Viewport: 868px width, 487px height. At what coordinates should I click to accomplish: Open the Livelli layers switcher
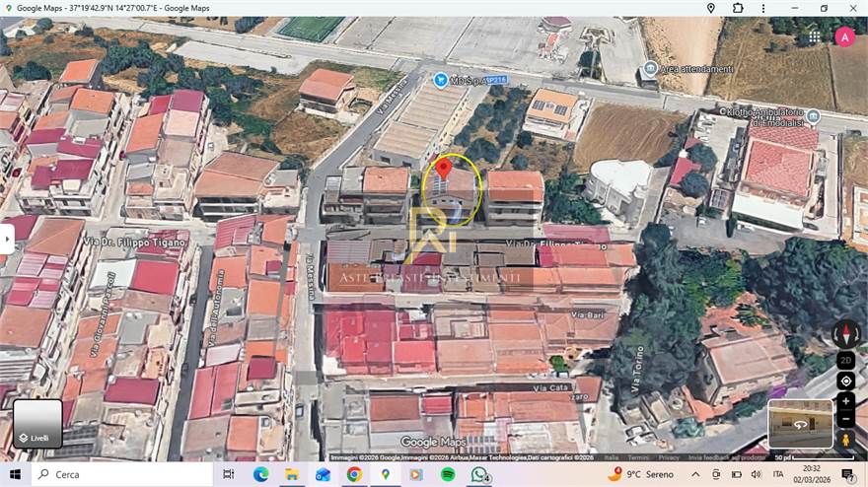click(x=37, y=424)
